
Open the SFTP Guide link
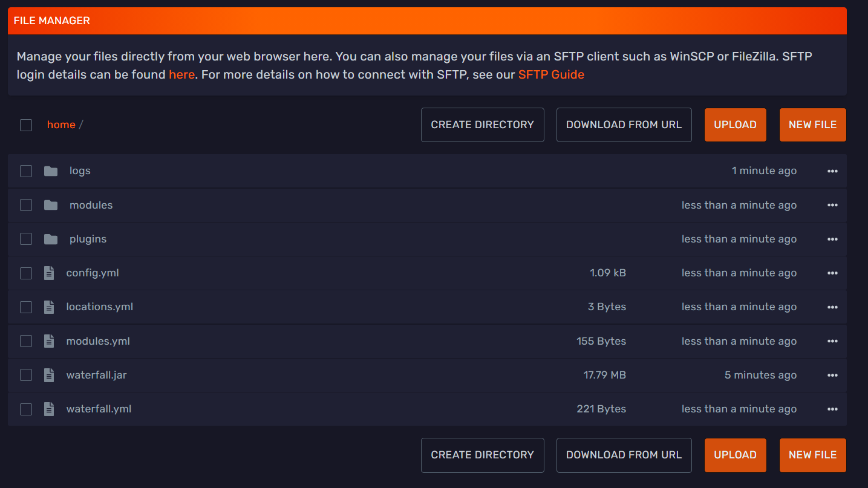[x=551, y=75]
